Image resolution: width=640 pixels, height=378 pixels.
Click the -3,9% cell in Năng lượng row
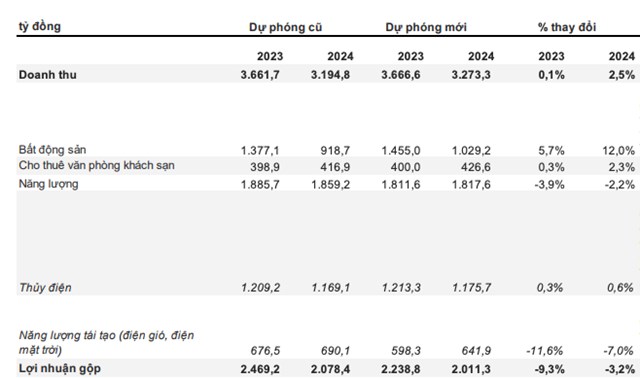click(549, 185)
